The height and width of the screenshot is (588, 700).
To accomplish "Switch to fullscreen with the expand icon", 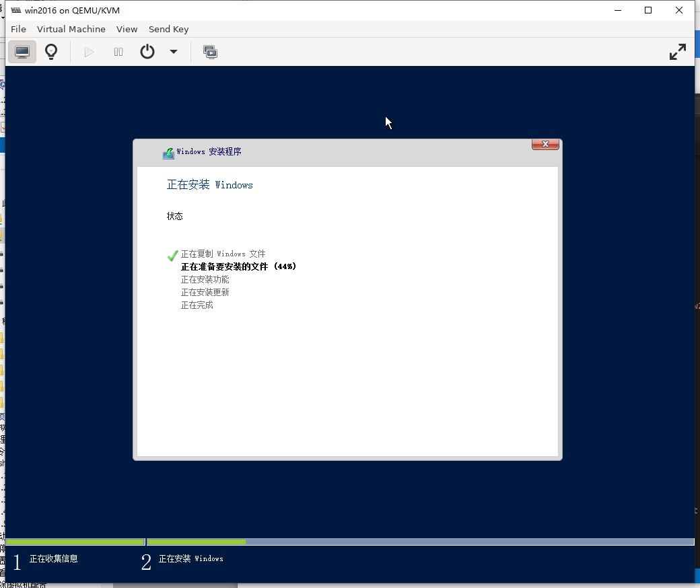I will (x=677, y=52).
